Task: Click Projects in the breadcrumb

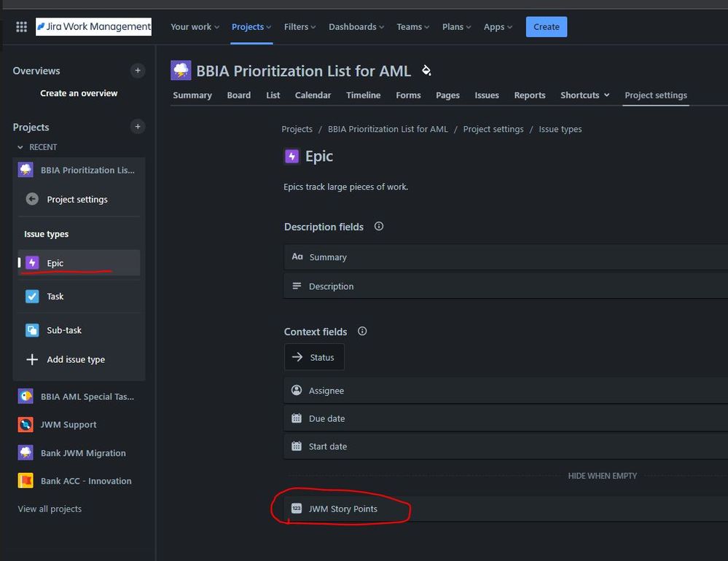Action: (297, 129)
